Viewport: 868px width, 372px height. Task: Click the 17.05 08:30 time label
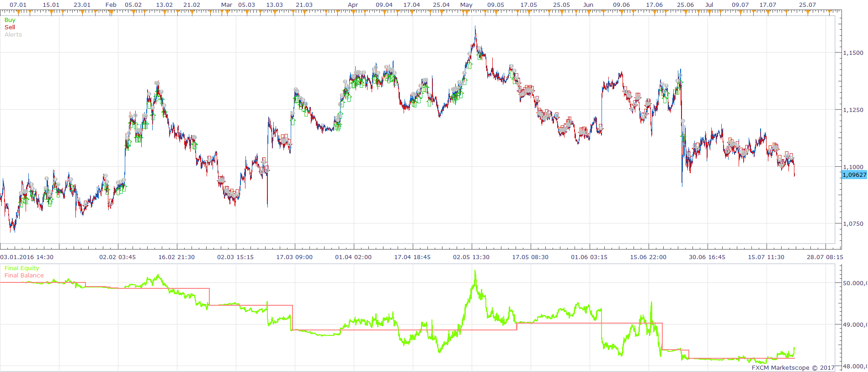(530, 257)
